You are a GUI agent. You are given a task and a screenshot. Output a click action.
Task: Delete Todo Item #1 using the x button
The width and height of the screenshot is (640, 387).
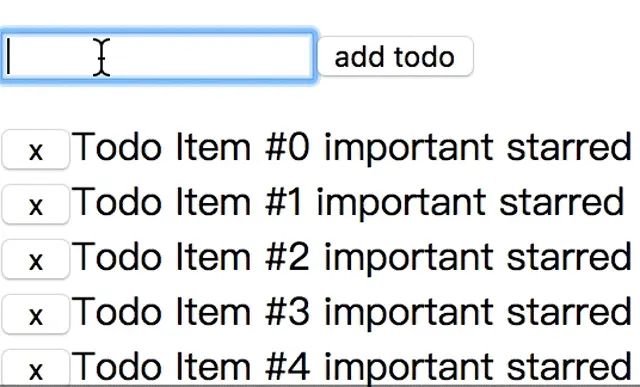pyautogui.click(x=36, y=204)
